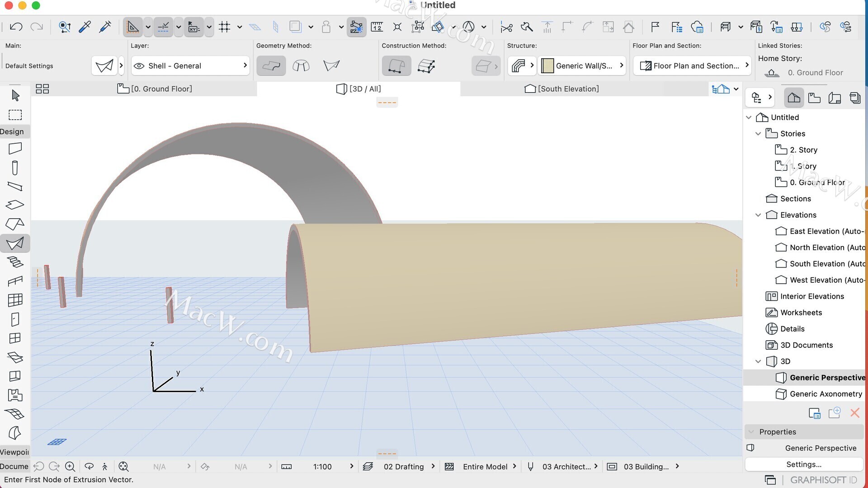Select Worksheets in navigator tree
The height and width of the screenshot is (488, 868).
click(x=801, y=313)
